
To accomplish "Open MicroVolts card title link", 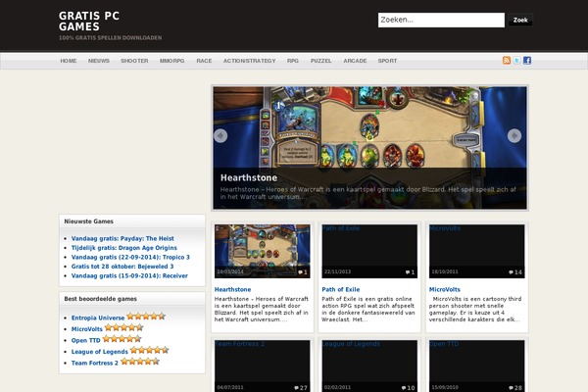I will [x=445, y=290].
